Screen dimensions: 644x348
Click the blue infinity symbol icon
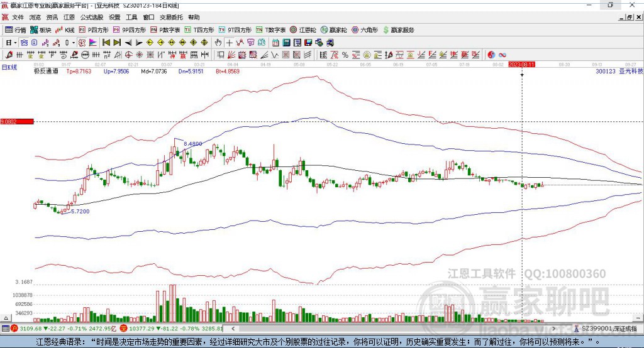point(502,55)
